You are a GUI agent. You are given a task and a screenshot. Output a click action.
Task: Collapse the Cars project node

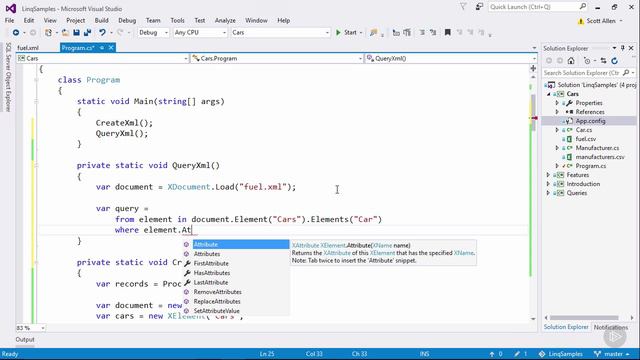(548, 94)
